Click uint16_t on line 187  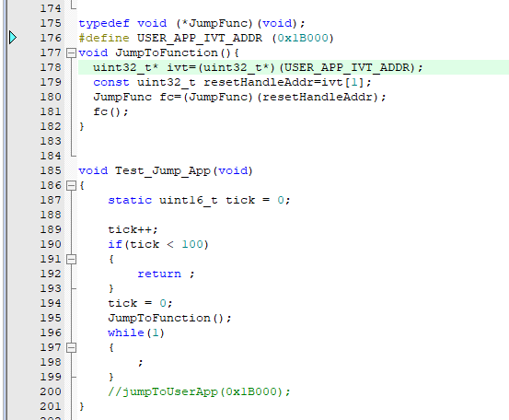click(x=188, y=201)
